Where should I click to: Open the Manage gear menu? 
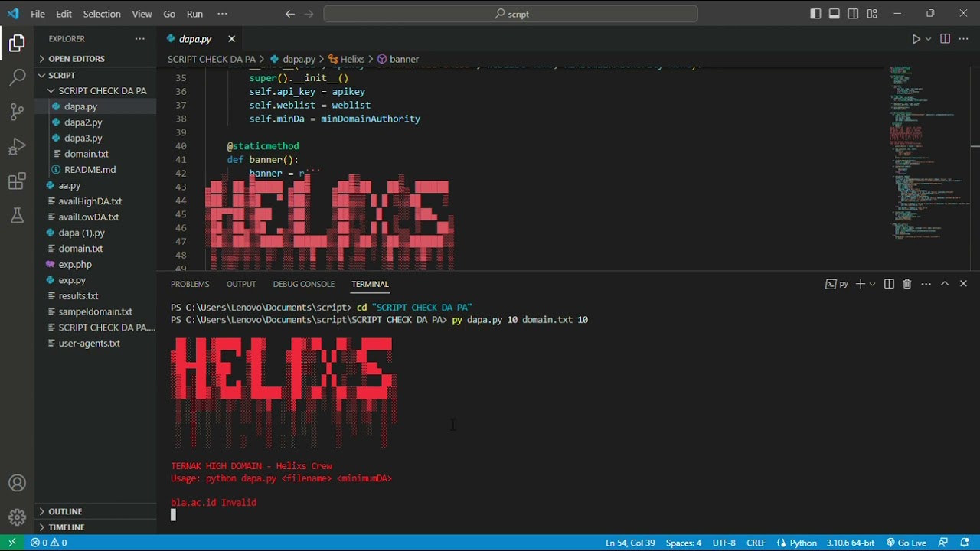pos(17,517)
